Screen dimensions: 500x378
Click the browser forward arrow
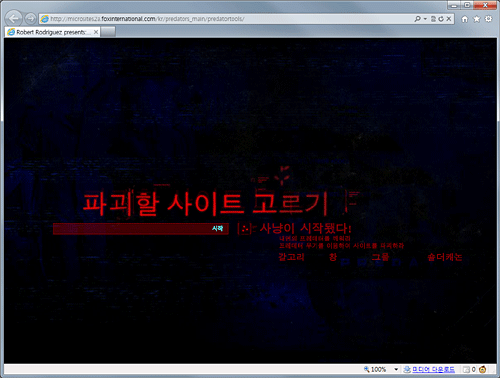point(31,19)
